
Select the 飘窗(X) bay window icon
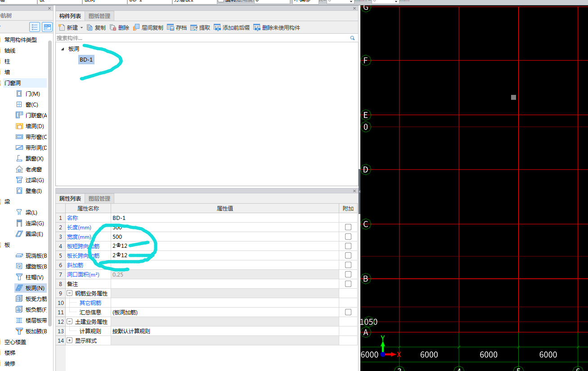(19, 158)
